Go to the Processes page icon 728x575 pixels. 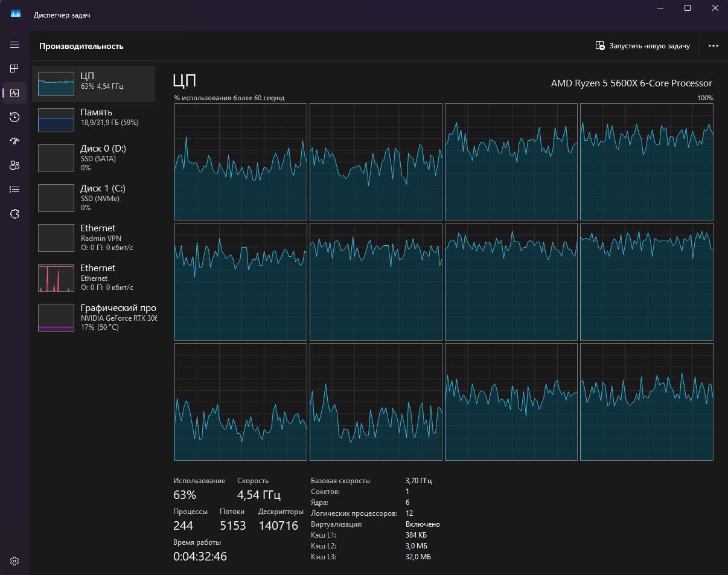[14, 69]
